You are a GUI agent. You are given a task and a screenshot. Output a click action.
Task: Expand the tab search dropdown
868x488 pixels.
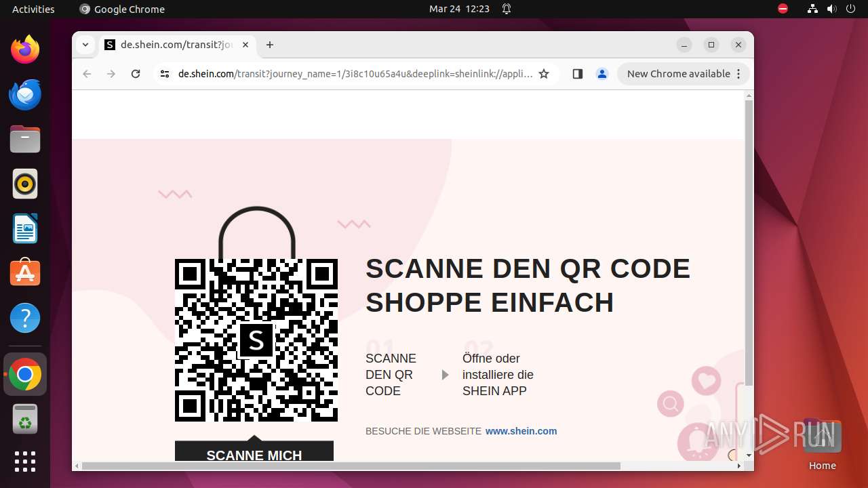pos(85,45)
